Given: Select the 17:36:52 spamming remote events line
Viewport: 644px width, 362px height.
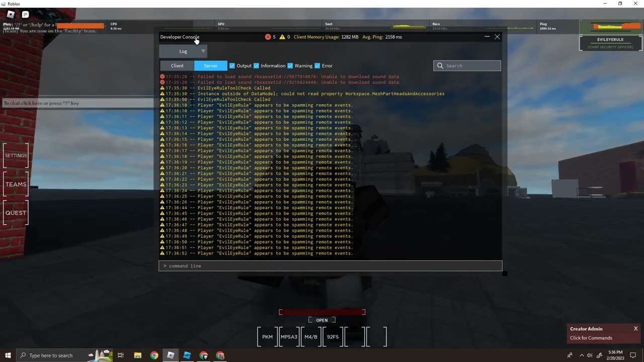Looking at the screenshot, I should [257, 253].
